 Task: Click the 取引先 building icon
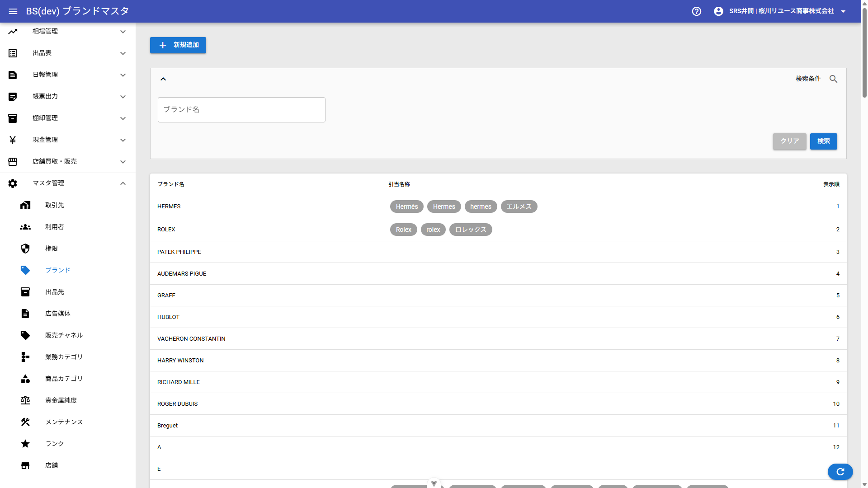pos(25,206)
